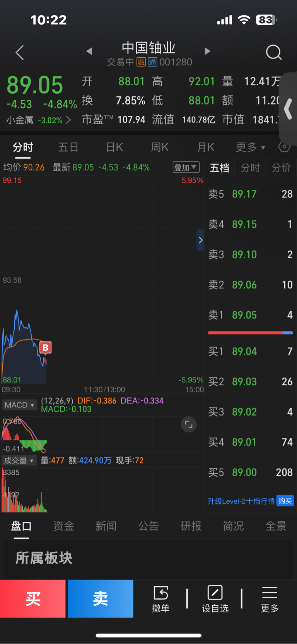This screenshot has width=297, height=644.
Task: Tap the blue 通 connect badge
Action: [x=152, y=62]
